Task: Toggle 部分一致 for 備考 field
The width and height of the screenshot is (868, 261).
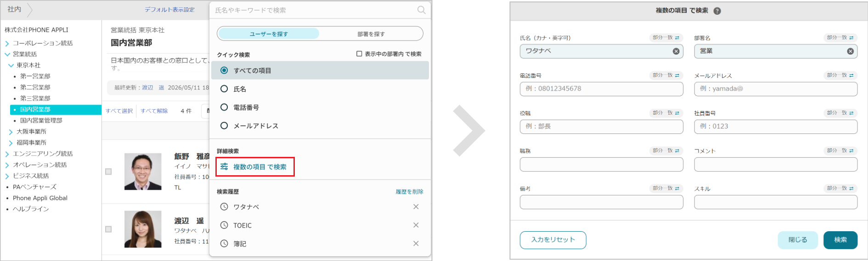Action: point(666,189)
